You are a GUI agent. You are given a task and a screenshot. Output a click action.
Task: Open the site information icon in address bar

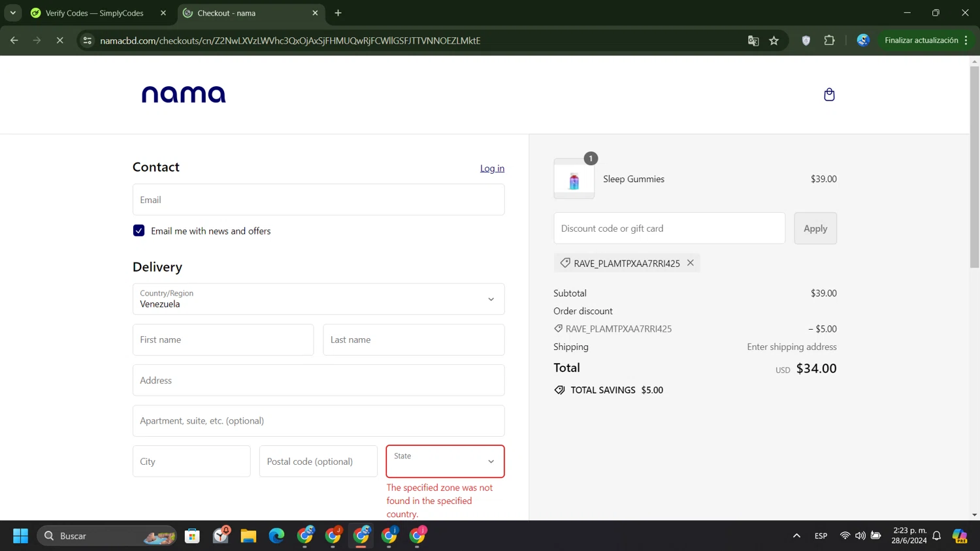88,40
